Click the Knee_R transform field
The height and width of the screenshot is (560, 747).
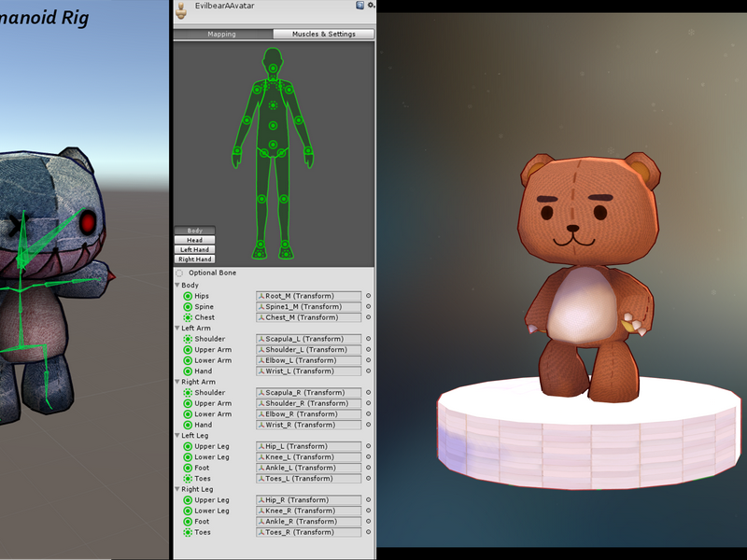point(309,511)
